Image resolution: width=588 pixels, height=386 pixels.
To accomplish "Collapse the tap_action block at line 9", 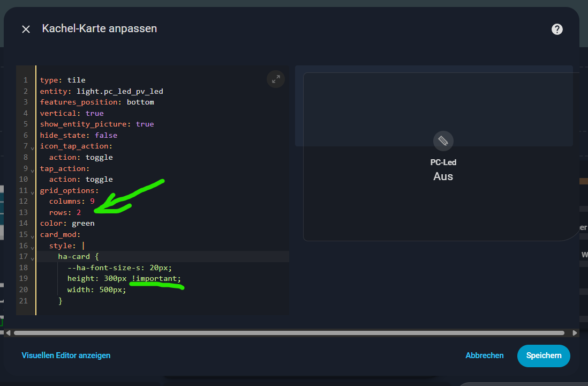I will click(33, 169).
